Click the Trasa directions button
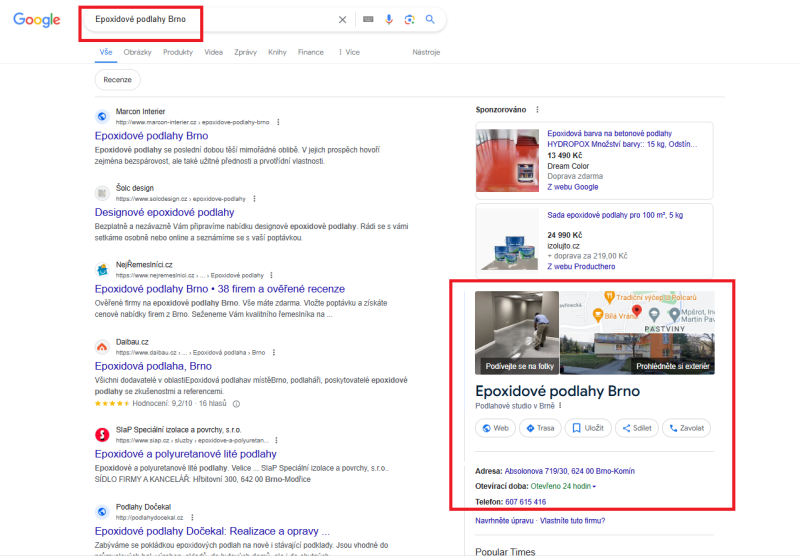 [540, 428]
